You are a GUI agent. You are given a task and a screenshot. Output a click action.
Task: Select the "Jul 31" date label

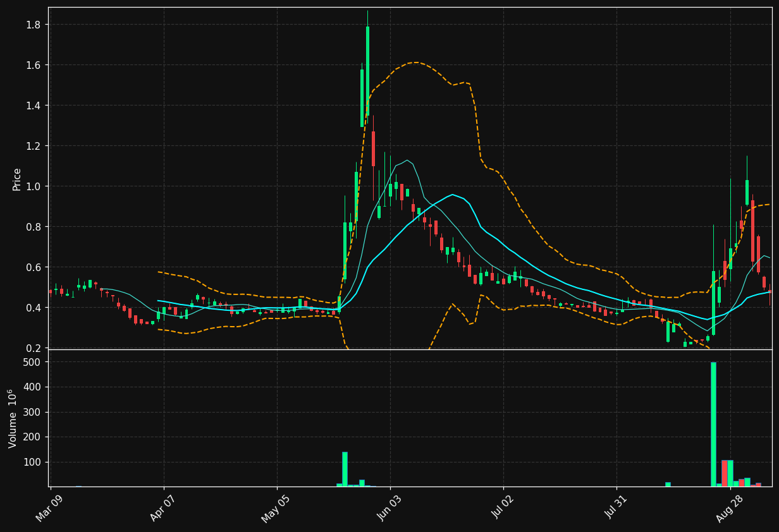(616, 508)
